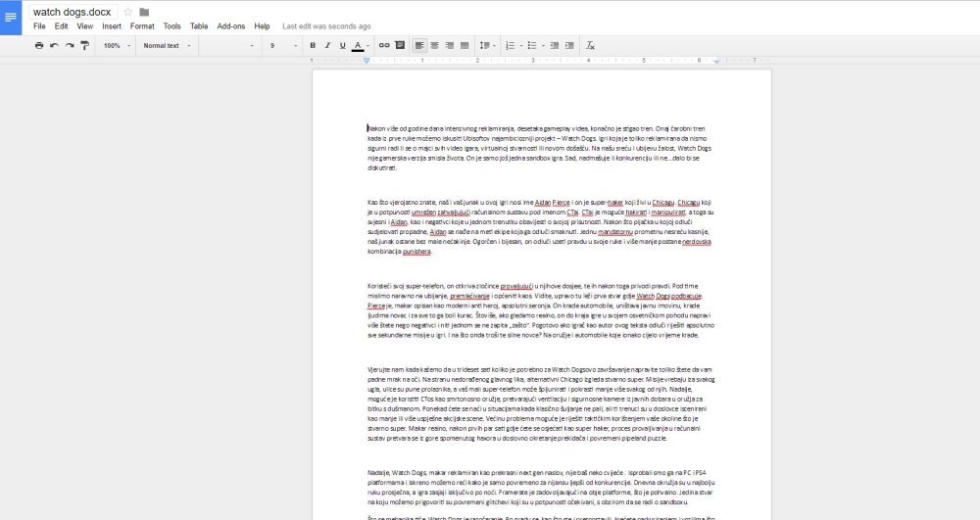The width and height of the screenshot is (980, 520).
Task: Star the watch dogs.docx document
Action: tap(127, 12)
